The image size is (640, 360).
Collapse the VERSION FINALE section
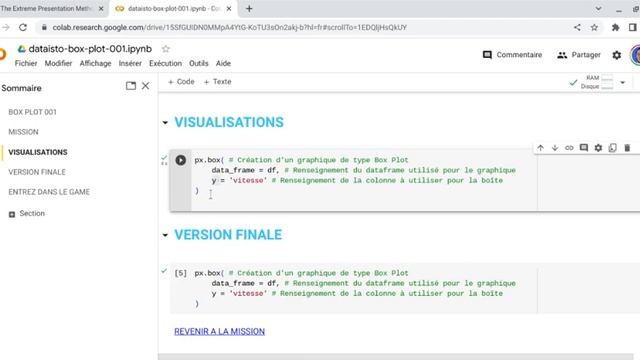165,235
